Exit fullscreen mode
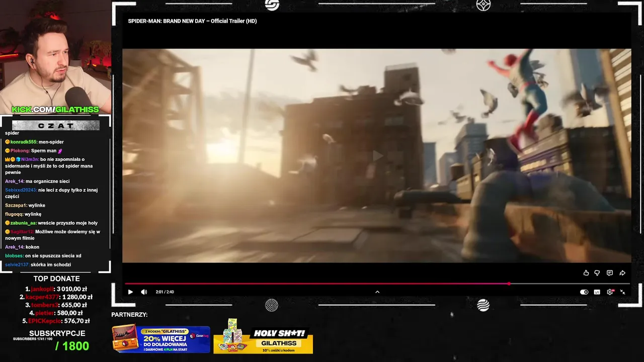This screenshot has width=644, height=362. tap(622, 292)
